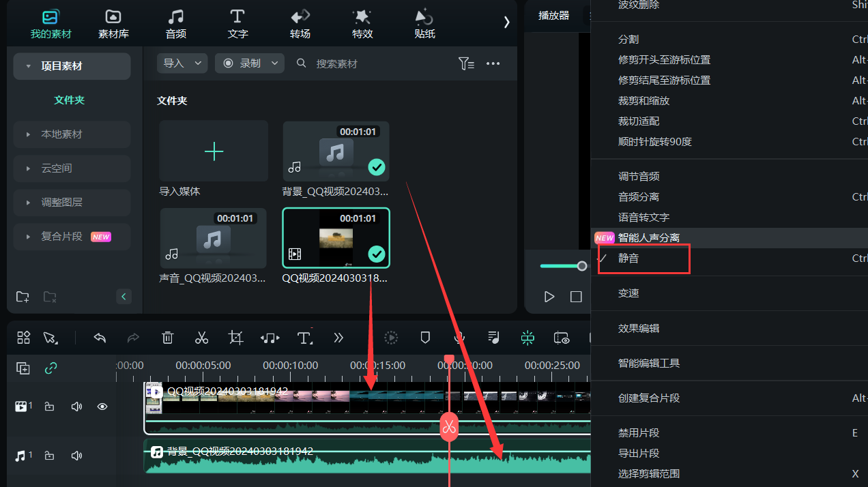
Task: Select the split scissors tool in timeline toolbar
Action: (x=201, y=338)
